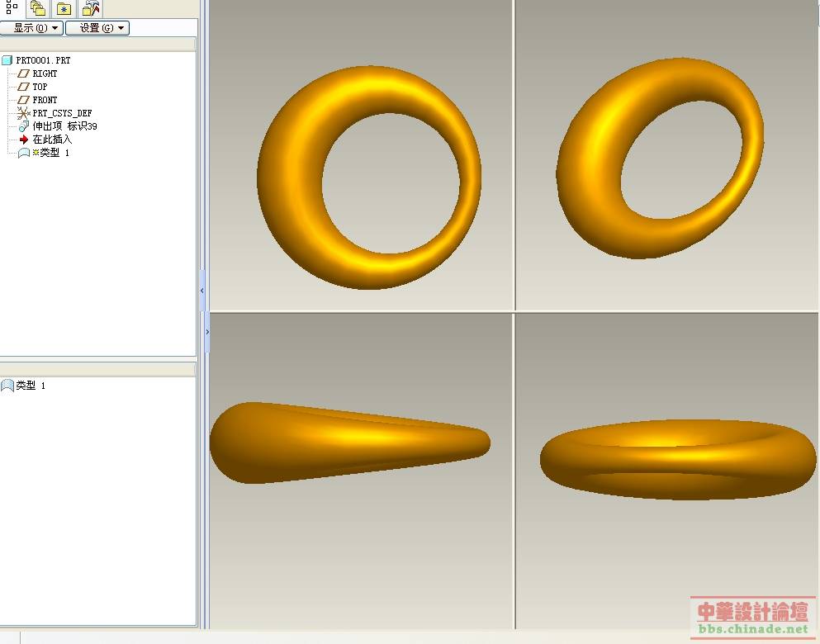Click the right arrow sash handle

[x=206, y=332]
